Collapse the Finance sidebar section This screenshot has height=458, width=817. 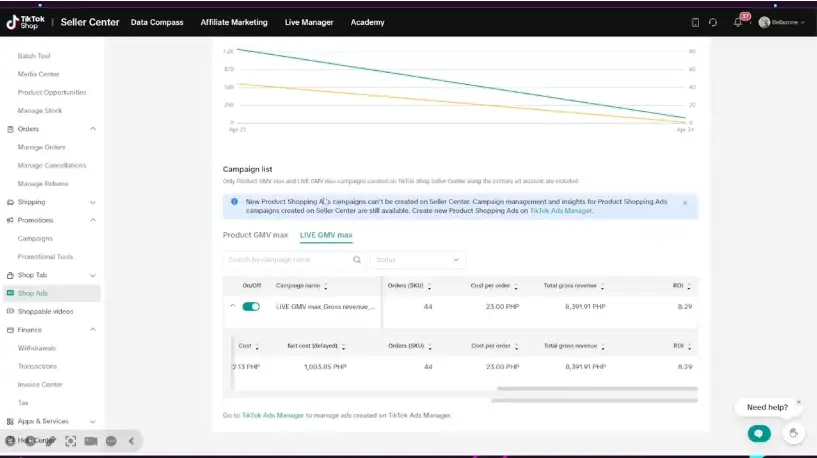tap(93, 330)
